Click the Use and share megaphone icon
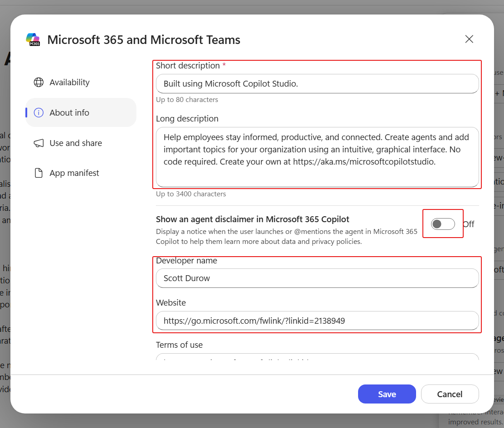 [x=39, y=143]
